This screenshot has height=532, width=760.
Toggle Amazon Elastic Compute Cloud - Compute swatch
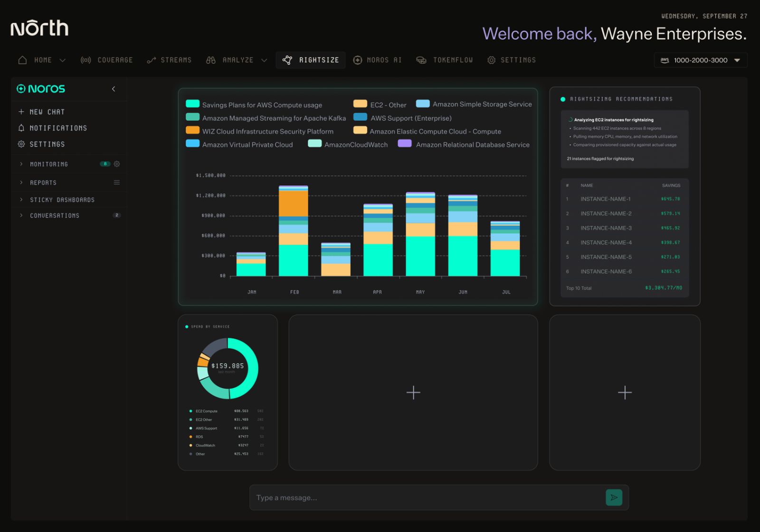pyautogui.click(x=361, y=130)
